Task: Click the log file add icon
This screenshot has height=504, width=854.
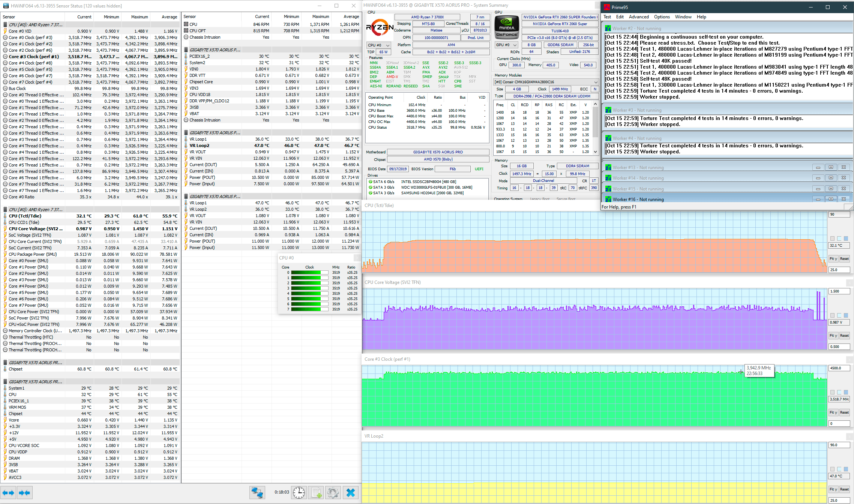Action: point(316,492)
